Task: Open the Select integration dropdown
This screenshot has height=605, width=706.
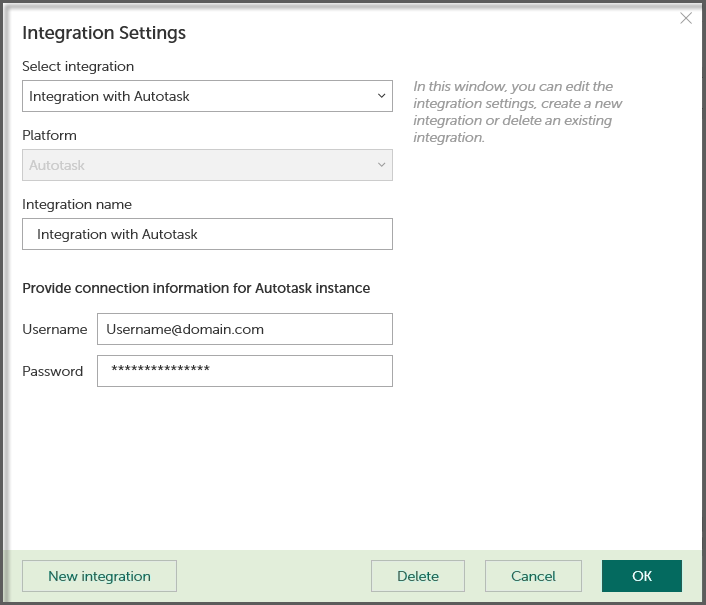Action: [207, 97]
